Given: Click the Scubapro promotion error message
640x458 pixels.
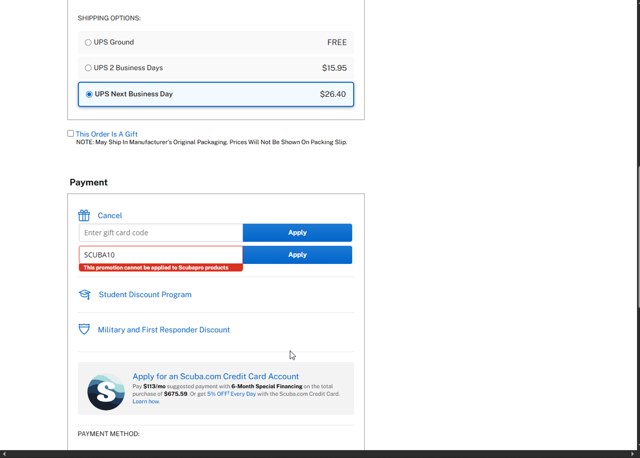Looking at the screenshot, I should tap(161, 268).
